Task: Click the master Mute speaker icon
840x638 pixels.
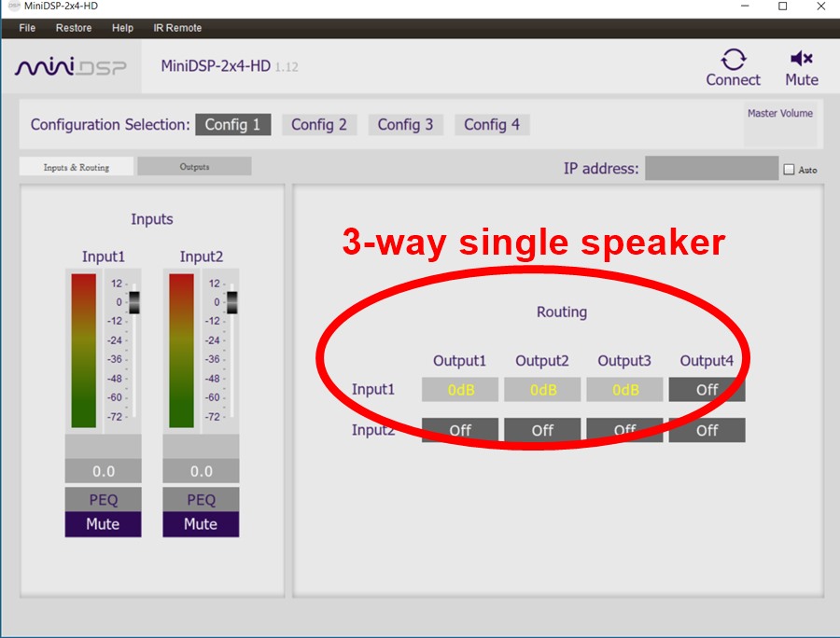Action: pos(802,59)
